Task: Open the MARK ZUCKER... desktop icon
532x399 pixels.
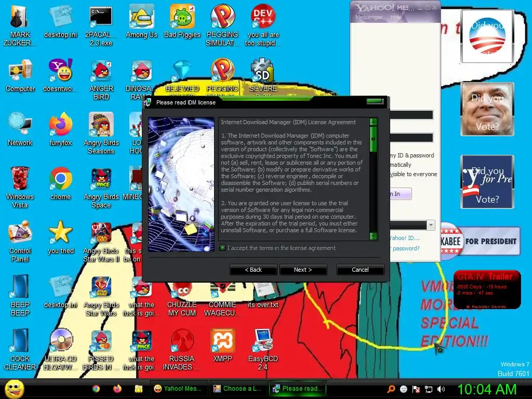Action: [20, 25]
